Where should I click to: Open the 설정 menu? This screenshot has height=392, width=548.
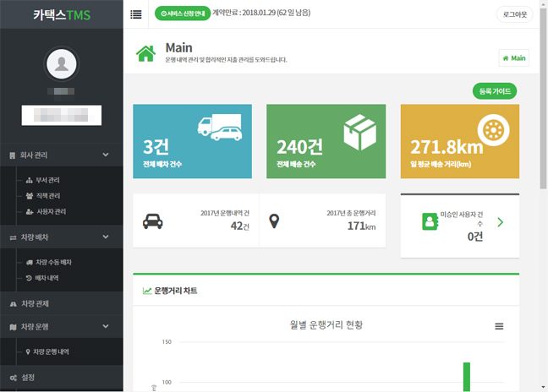point(62,378)
